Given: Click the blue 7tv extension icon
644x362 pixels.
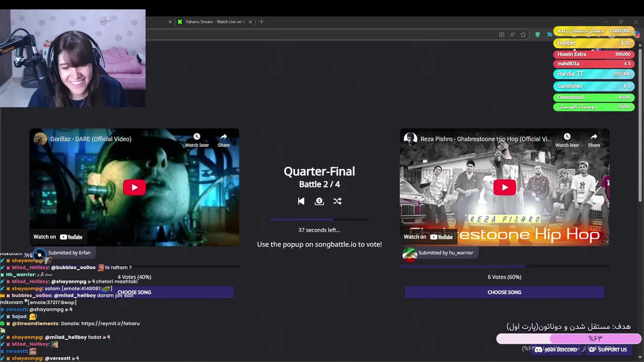Looking at the screenshot, I should pos(549,35).
